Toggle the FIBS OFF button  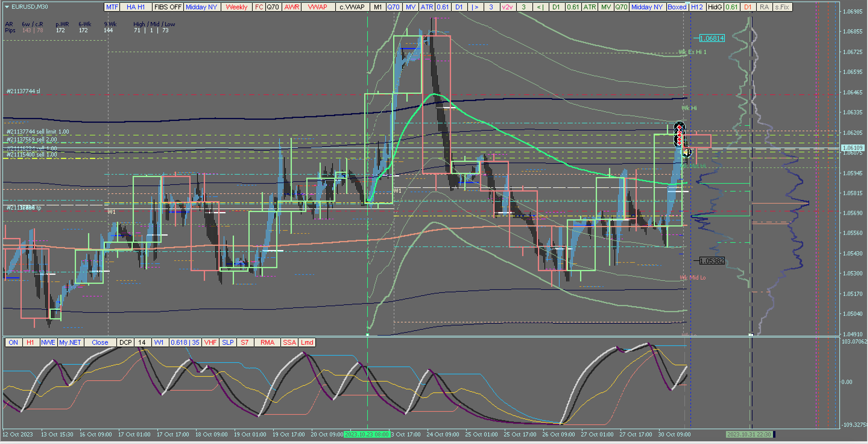pos(168,7)
